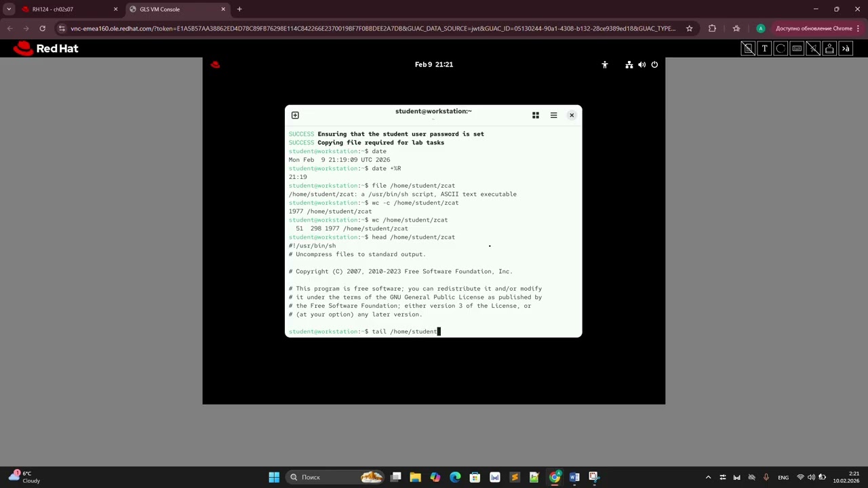This screenshot has height=488, width=868.
Task: Open File Explorer from the taskbar
Action: tap(416, 477)
